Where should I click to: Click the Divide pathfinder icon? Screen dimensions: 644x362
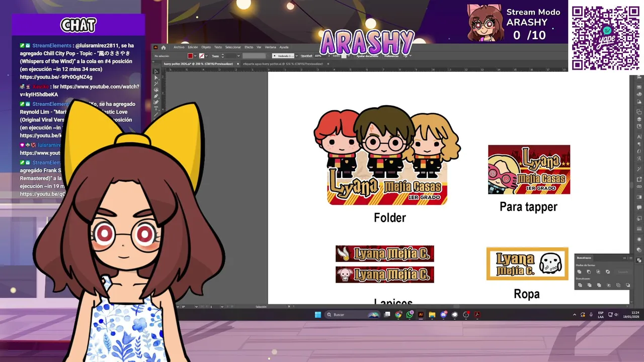(580, 285)
